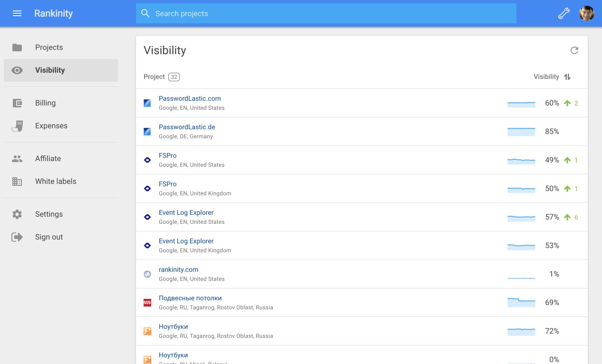Open the Подвесные потолки project
Screen dimensions: 602x364
tap(190, 298)
